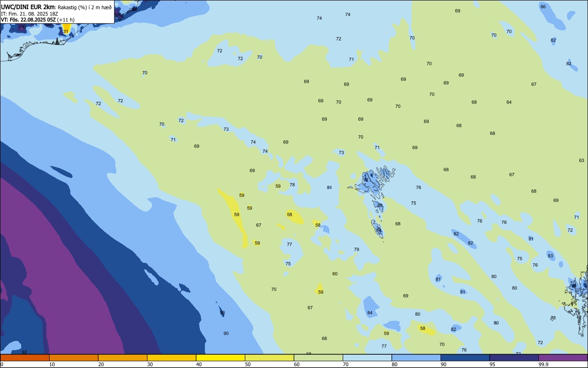Click the humidity value "31" in the yellow patch
This screenshot has width=588, height=368.
[66, 31]
